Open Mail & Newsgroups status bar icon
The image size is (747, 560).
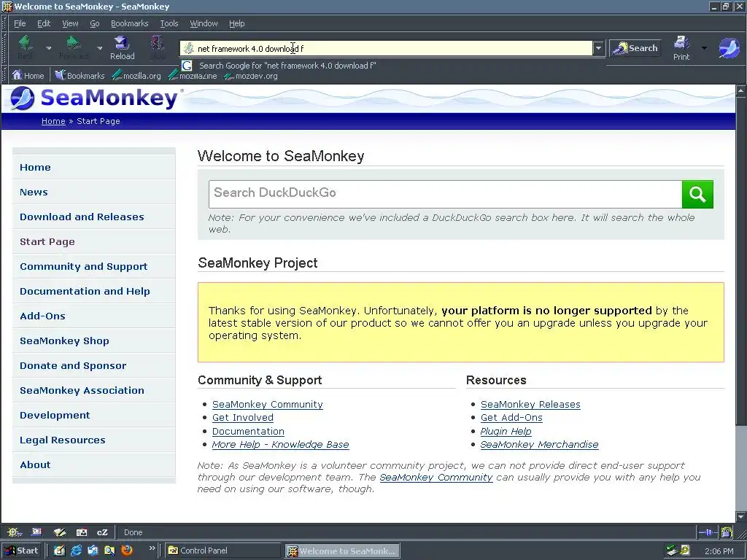tap(36, 532)
